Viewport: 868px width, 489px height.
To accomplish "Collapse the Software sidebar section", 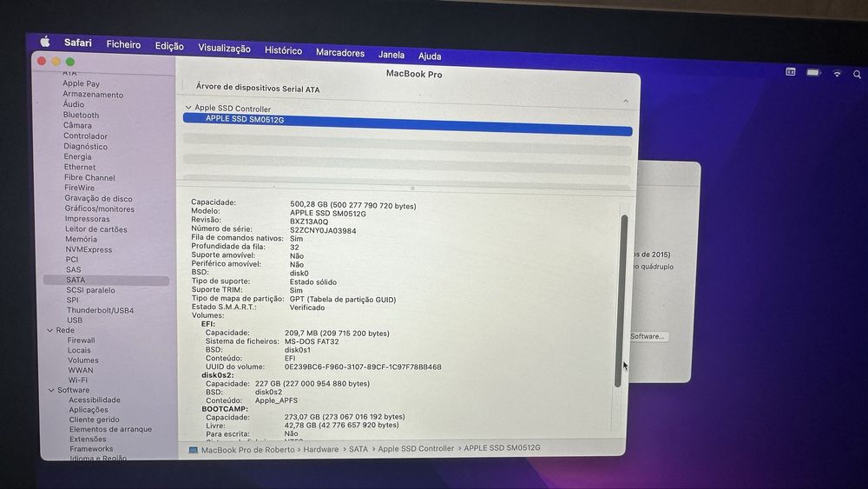I will click(51, 390).
